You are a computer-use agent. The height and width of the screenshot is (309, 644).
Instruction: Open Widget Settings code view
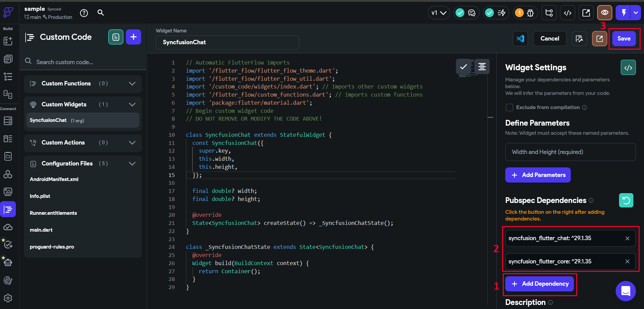tap(628, 67)
